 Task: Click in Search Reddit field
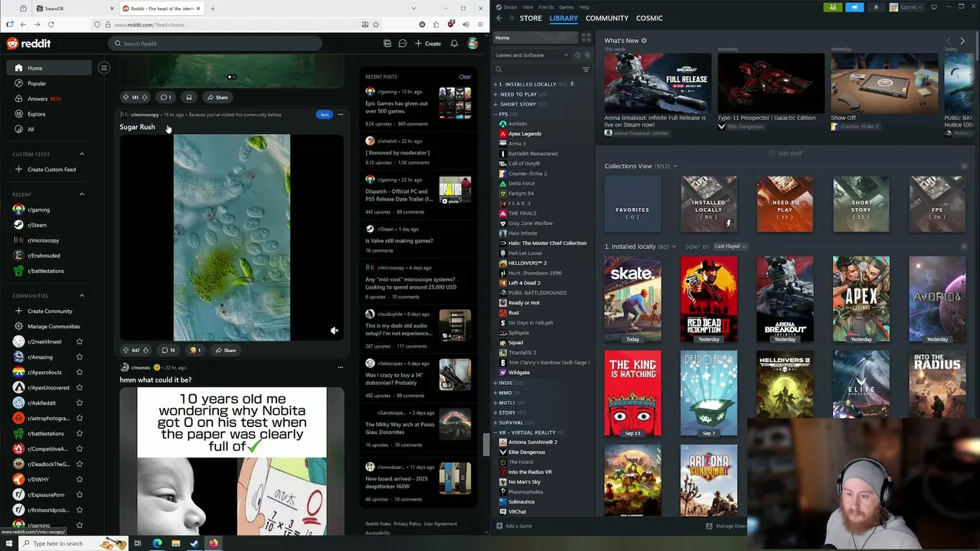point(214,44)
